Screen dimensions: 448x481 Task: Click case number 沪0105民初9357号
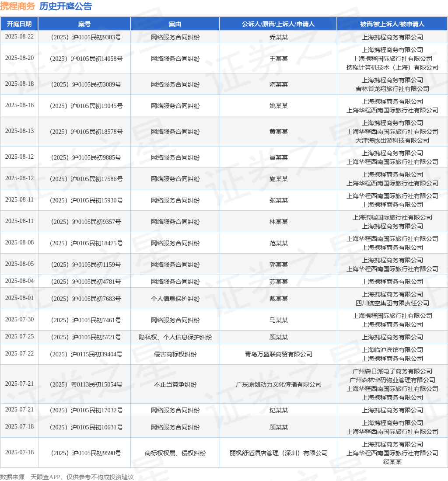pos(86,222)
